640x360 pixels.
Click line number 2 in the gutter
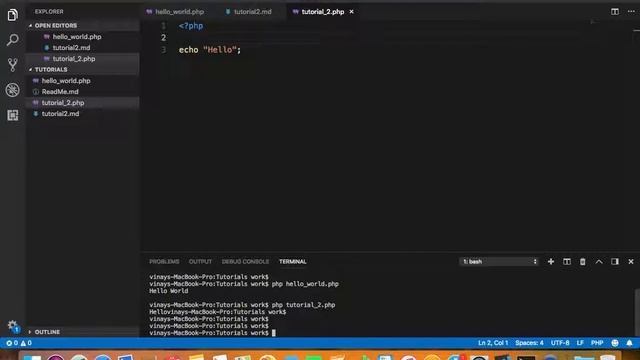tap(163, 38)
